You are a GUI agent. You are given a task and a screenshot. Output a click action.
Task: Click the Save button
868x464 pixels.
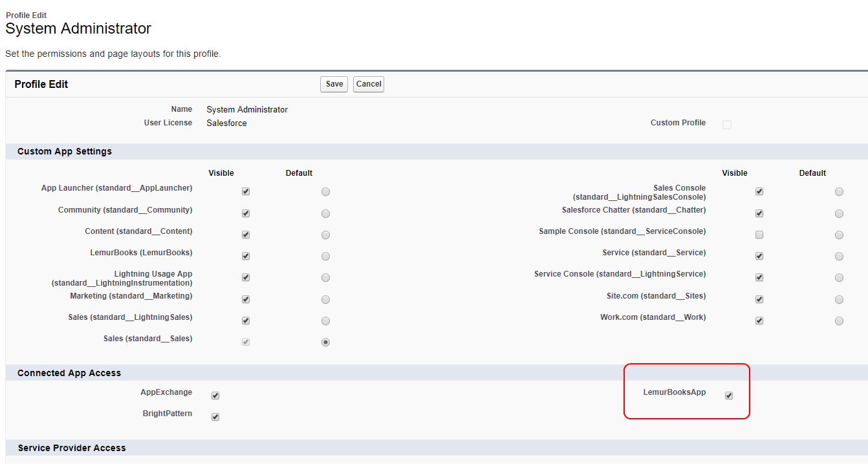[334, 84]
